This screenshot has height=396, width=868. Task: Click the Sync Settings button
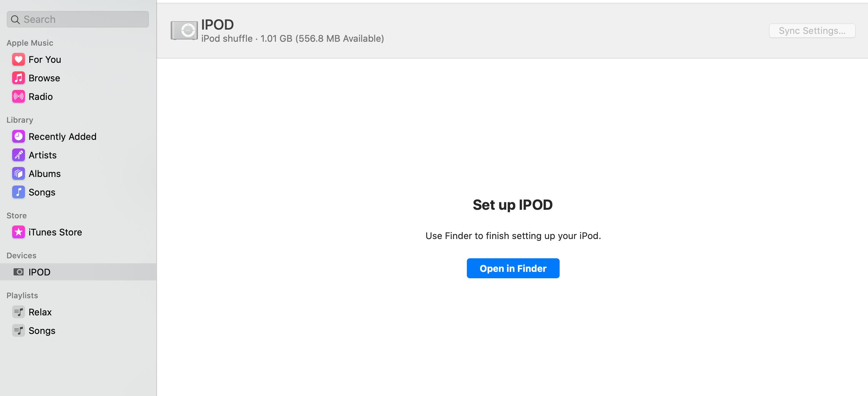coord(812,31)
